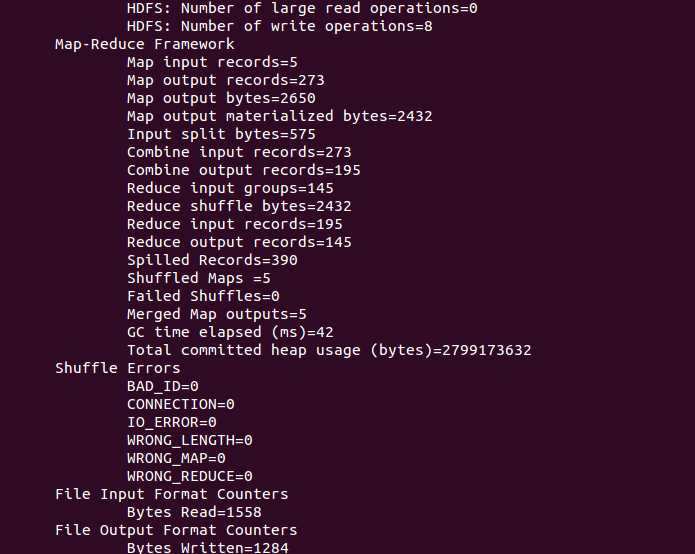Click the 'Input split bytes=575' line
This screenshot has width=695, height=554.
[221, 134]
